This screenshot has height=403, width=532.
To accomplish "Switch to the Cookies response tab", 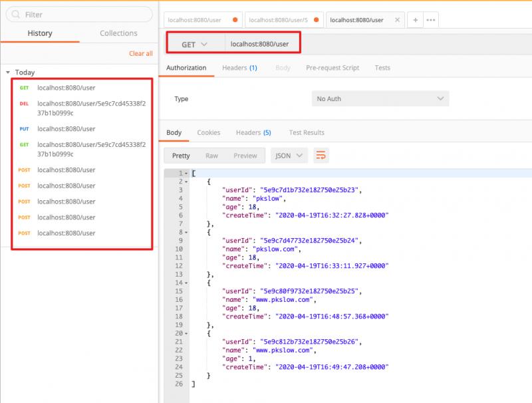I will click(x=209, y=132).
